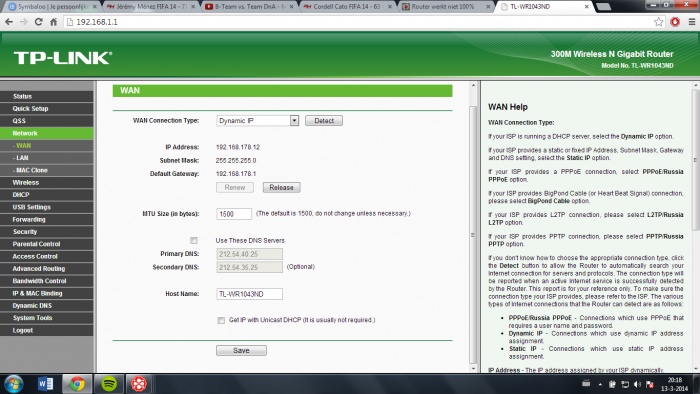Go to browser home icon

pyautogui.click(x=53, y=22)
